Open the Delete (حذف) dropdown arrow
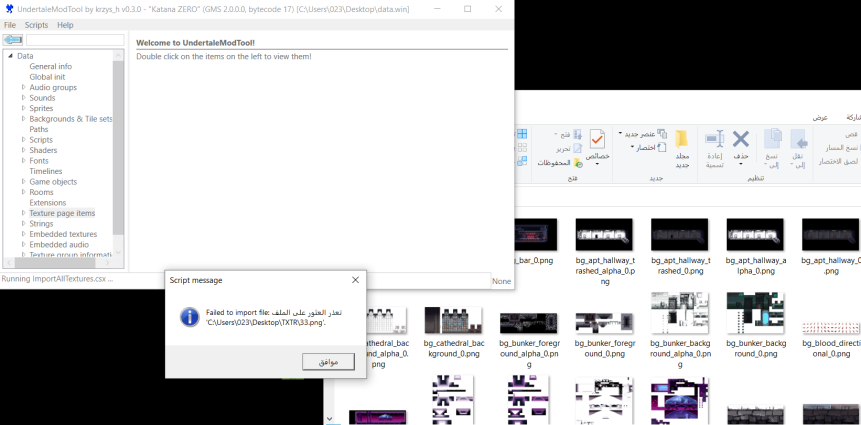Image resolution: width=861 pixels, height=425 pixels. tap(741, 164)
